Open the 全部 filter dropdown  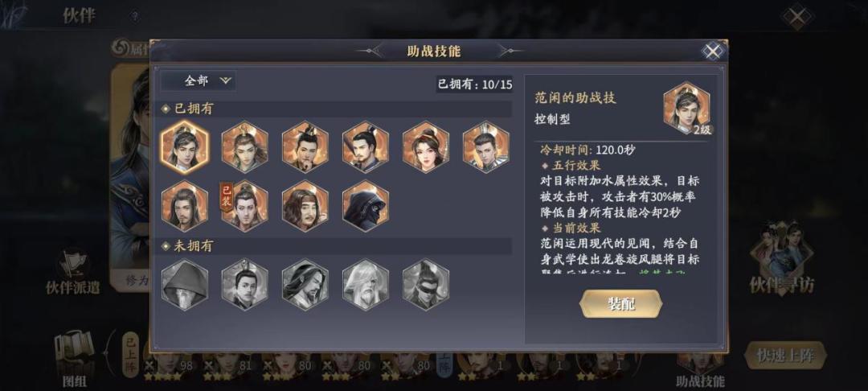(199, 81)
